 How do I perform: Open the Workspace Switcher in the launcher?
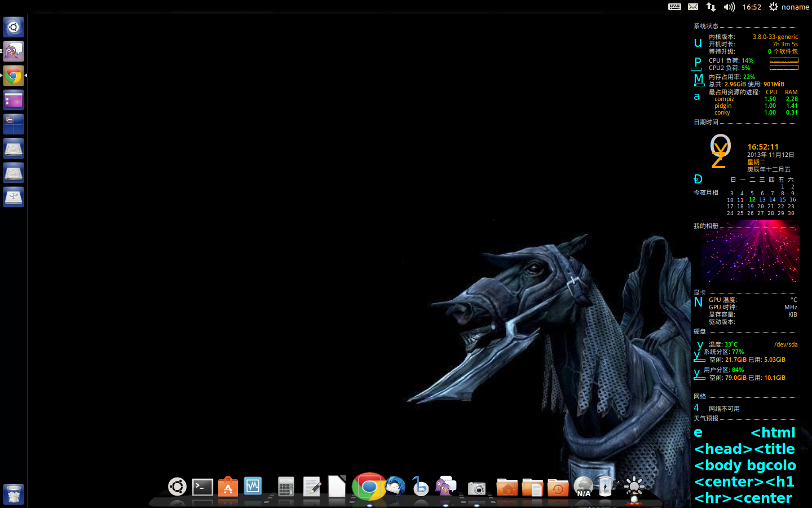[14, 124]
